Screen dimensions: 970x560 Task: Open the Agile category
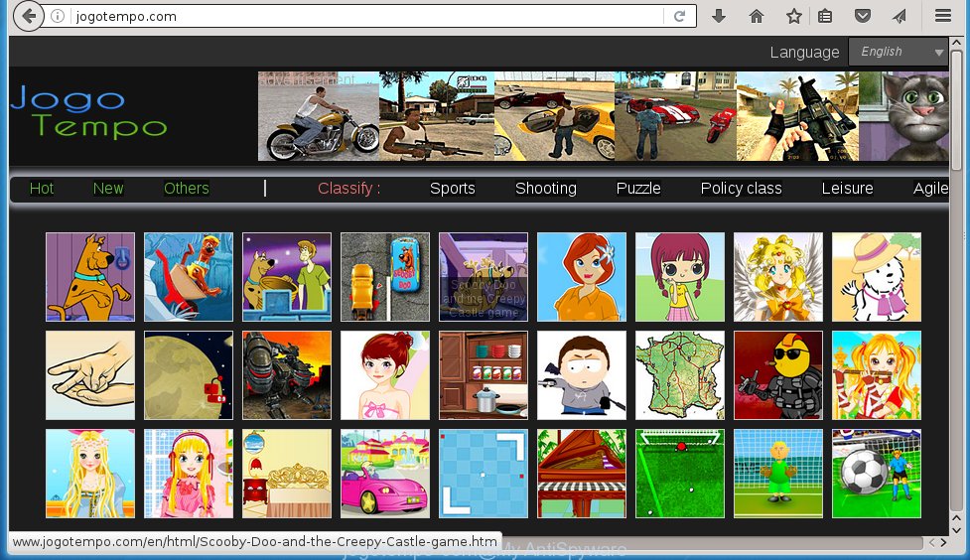click(930, 188)
